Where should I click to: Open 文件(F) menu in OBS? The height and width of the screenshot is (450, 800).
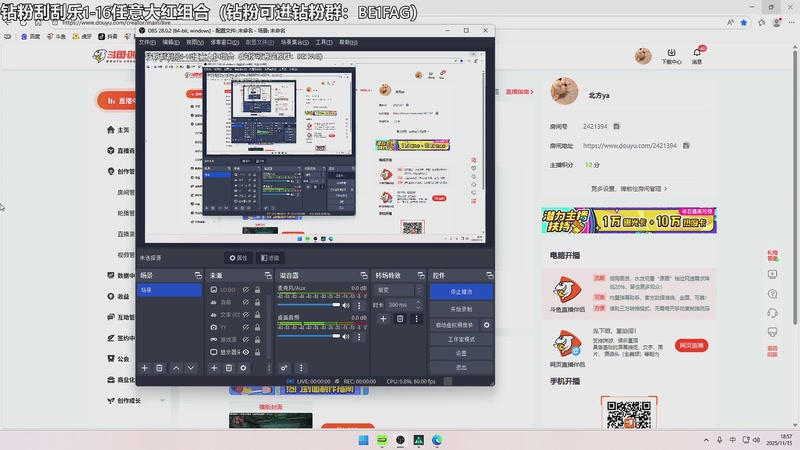(147, 42)
